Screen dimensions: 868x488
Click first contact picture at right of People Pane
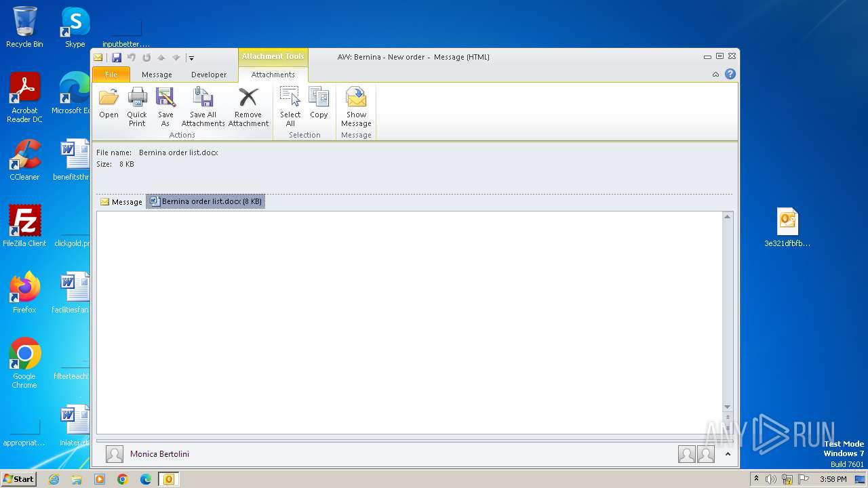click(686, 454)
